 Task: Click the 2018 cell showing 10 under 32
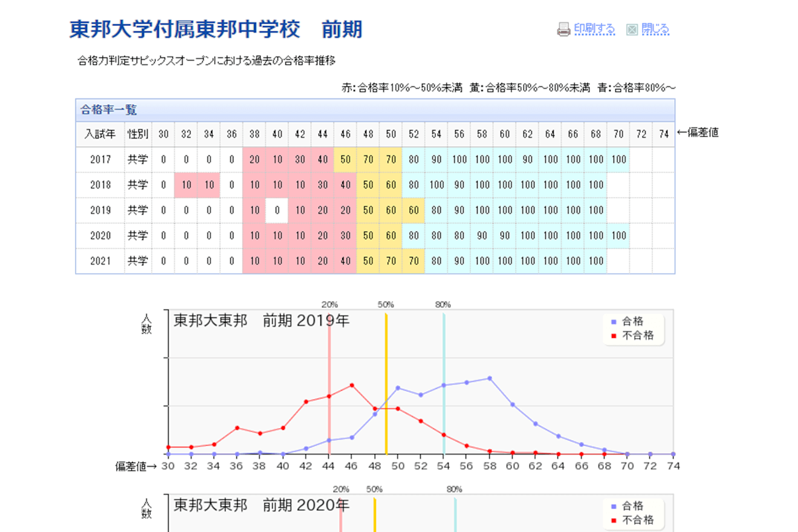pyautogui.click(x=186, y=185)
